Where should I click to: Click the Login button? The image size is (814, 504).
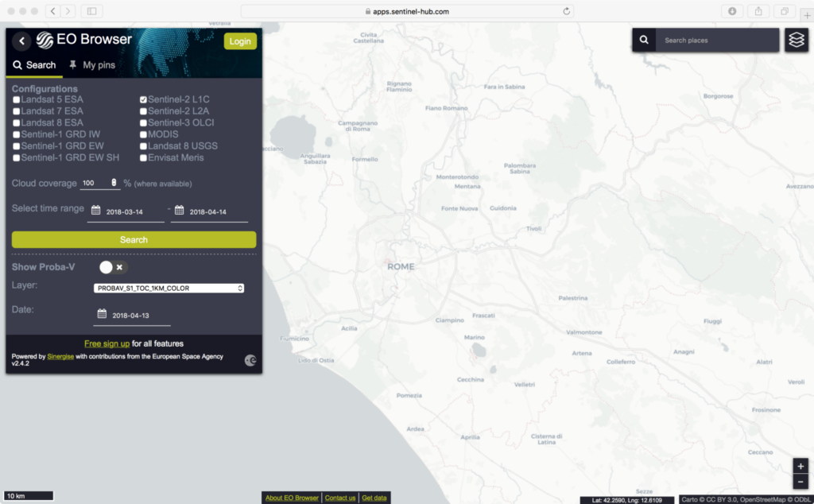pos(240,41)
